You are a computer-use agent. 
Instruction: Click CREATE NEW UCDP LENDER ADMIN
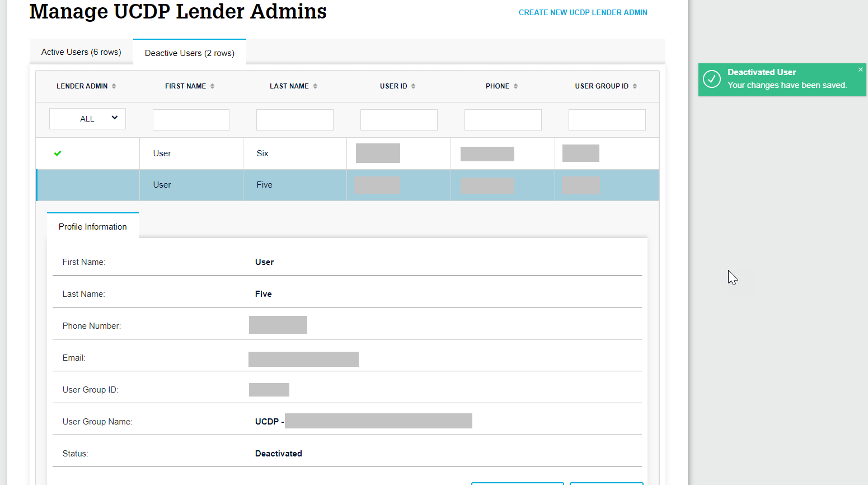(x=583, y=12)
